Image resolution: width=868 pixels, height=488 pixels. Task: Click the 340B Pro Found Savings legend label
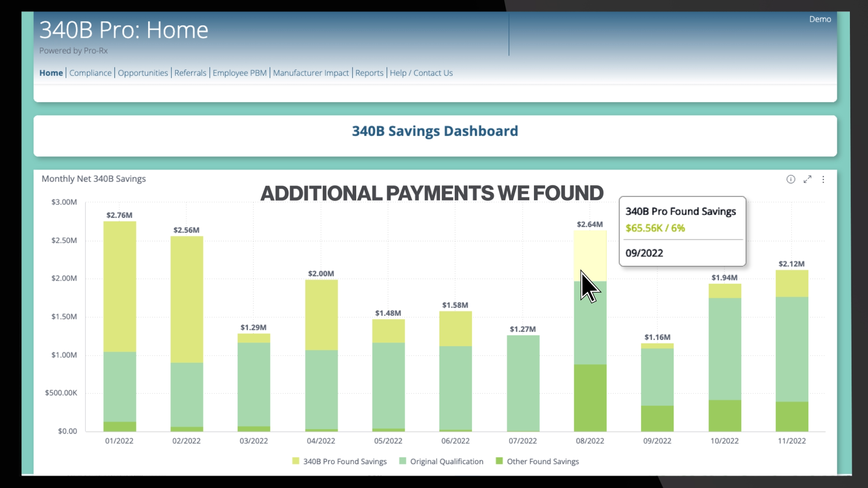pos(345,461)
